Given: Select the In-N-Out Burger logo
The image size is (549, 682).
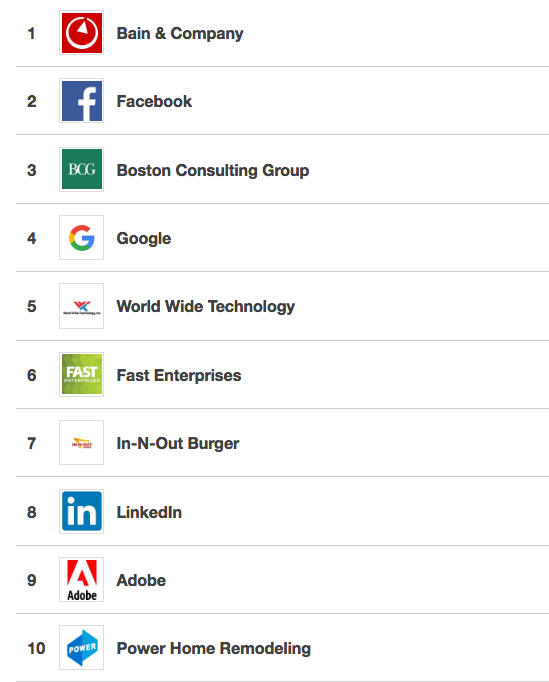Looking at the screenshot, I should click(81, 442).
